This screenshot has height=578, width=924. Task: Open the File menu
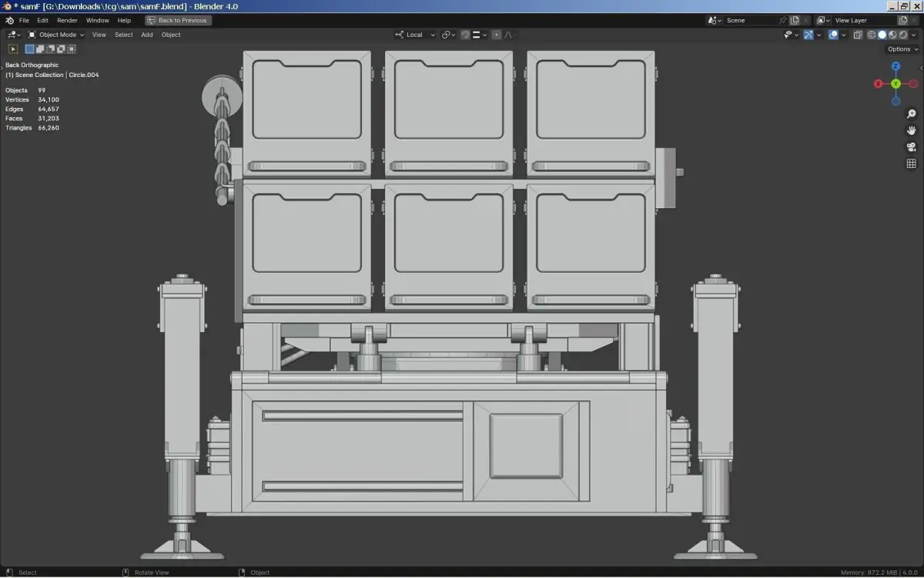pyautogui.click(x=25, y=20)
